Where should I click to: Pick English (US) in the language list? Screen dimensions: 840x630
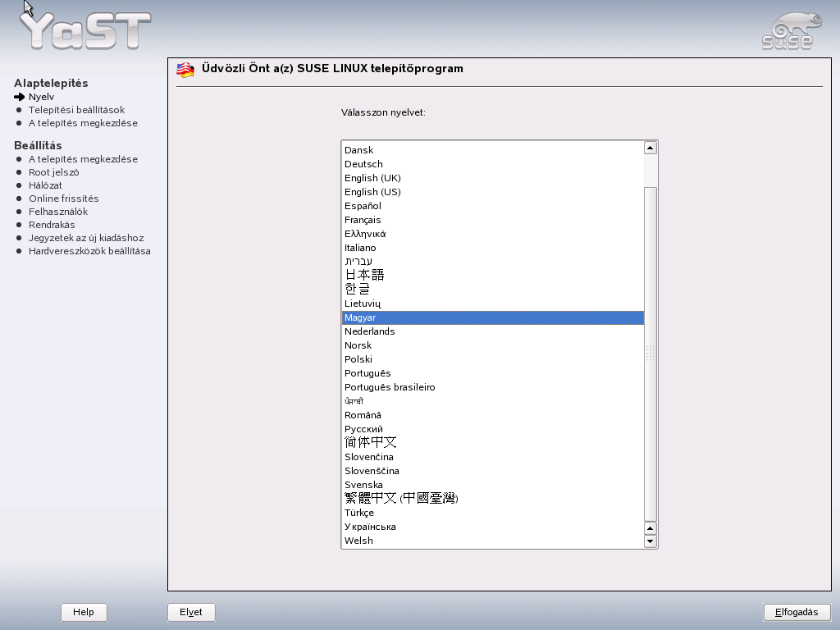tap(493, 192)
